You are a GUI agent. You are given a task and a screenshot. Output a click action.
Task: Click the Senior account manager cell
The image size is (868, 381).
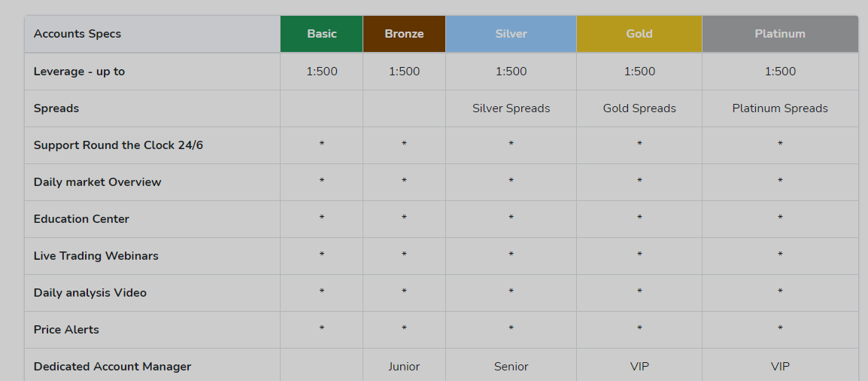point(511,367)
